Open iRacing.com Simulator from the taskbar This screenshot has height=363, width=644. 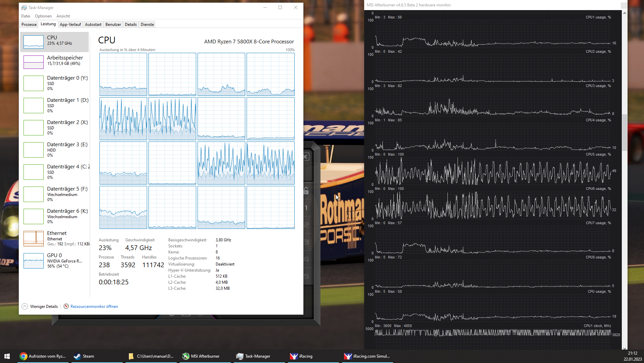coord(367,356)
